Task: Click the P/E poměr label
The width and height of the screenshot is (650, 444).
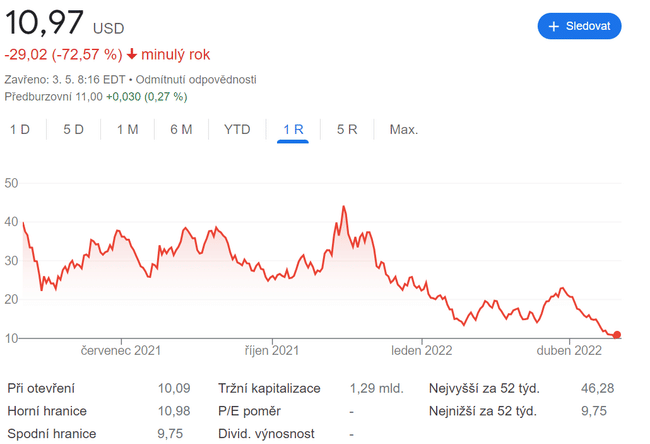Action: 249,411
